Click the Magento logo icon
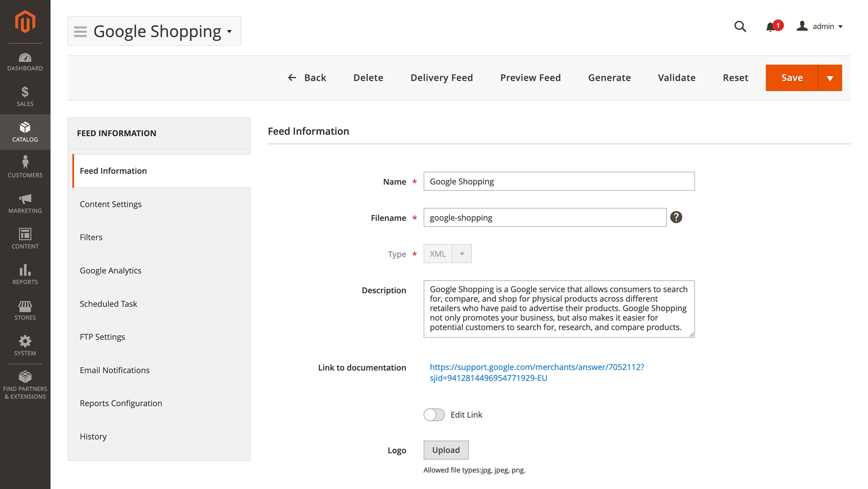Image resolution: width=868 pixels, height=489 pixels. (x=25, y=22)
